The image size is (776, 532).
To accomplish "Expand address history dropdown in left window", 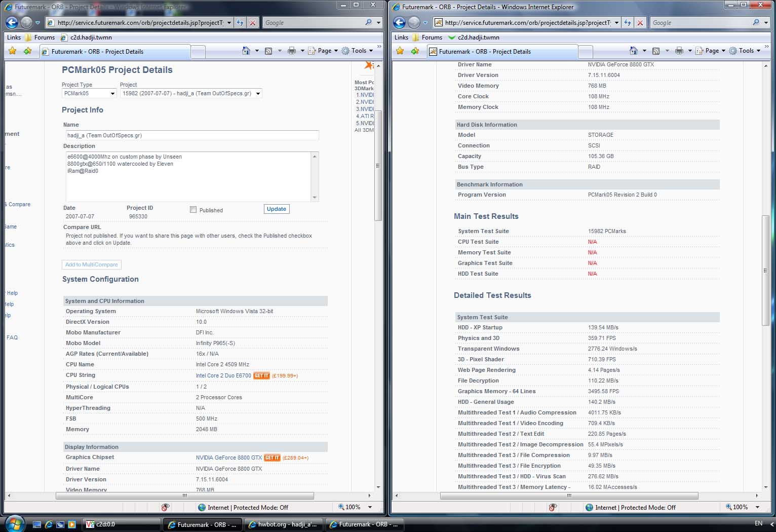I will [x=229, y=22].
